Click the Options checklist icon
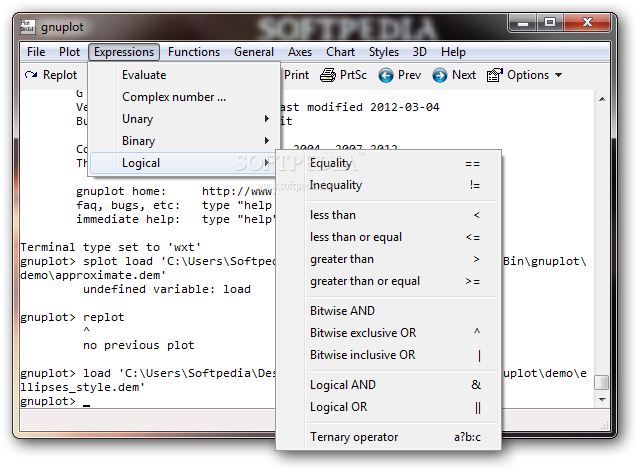Viewport: 638px width, 471px height. click(495, 75)
